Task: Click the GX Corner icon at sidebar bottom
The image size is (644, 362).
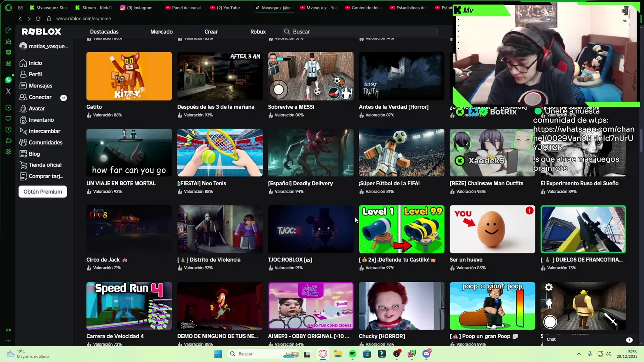Action: (x=8, y=330)
